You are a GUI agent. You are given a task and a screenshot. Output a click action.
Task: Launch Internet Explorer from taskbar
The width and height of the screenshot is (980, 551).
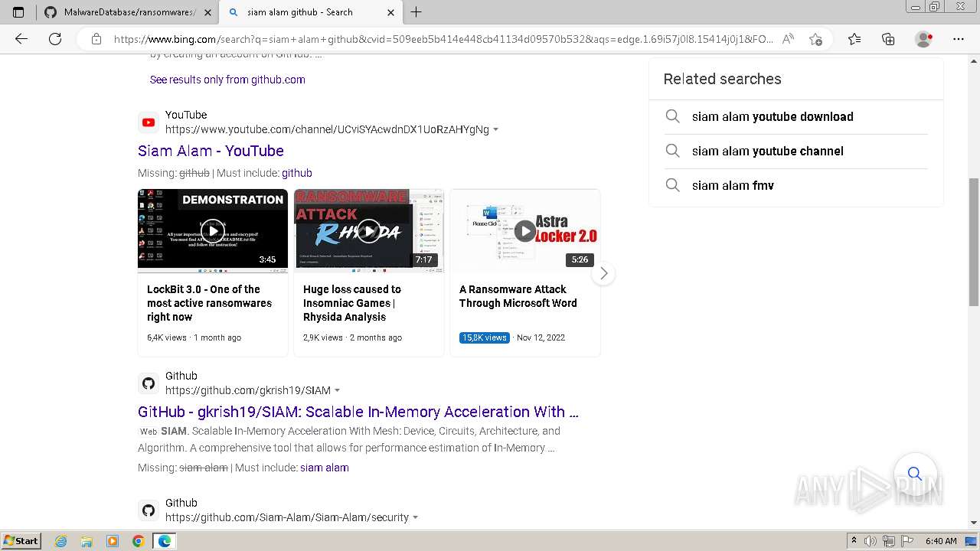point(61,541)
